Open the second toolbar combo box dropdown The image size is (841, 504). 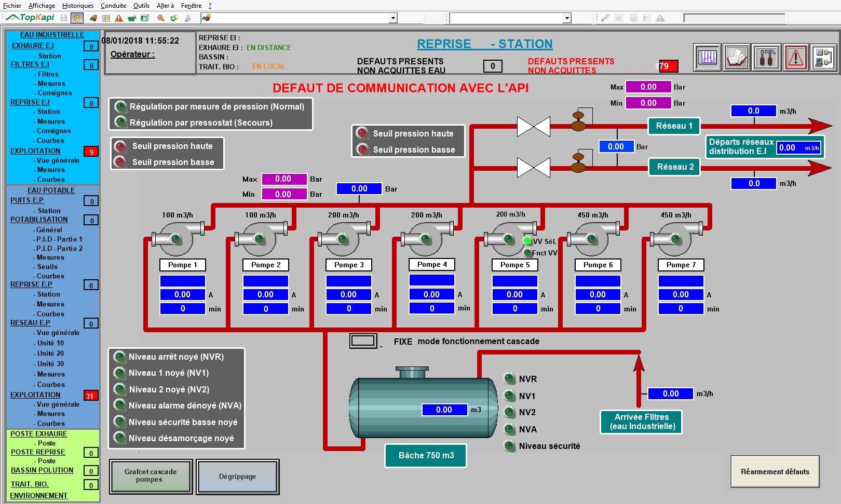(567, 18)
